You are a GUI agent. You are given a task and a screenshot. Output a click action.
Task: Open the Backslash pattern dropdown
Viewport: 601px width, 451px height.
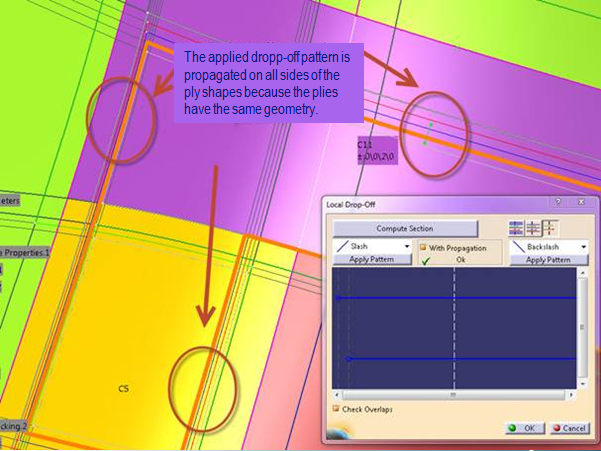(x=583, y=246)
